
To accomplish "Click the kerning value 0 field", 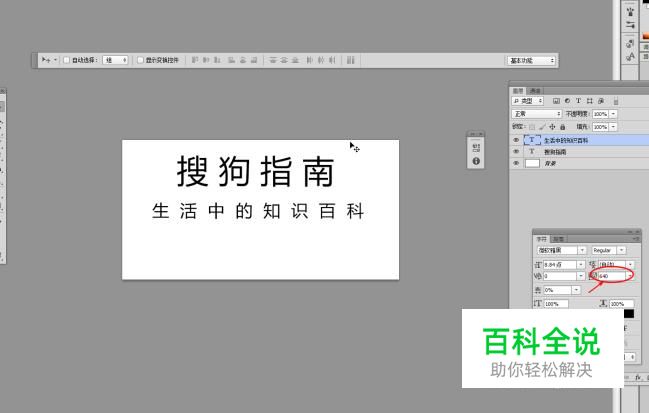I will [x=560, y=276].
